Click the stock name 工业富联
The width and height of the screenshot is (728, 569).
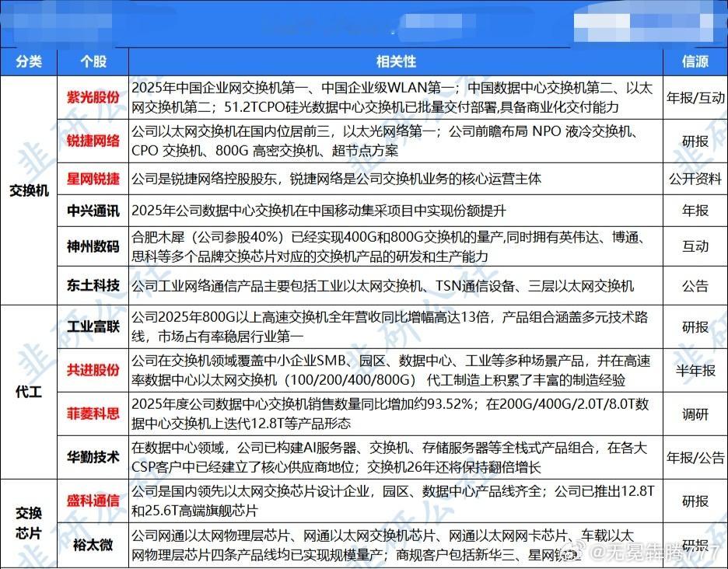pos(93,326)
